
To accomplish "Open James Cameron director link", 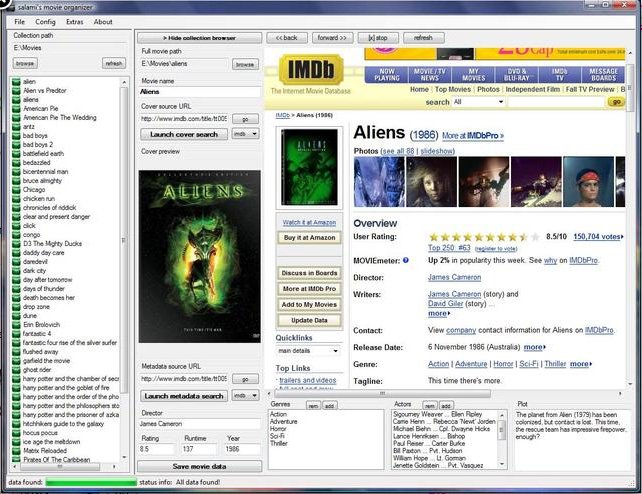I will 454,277.
